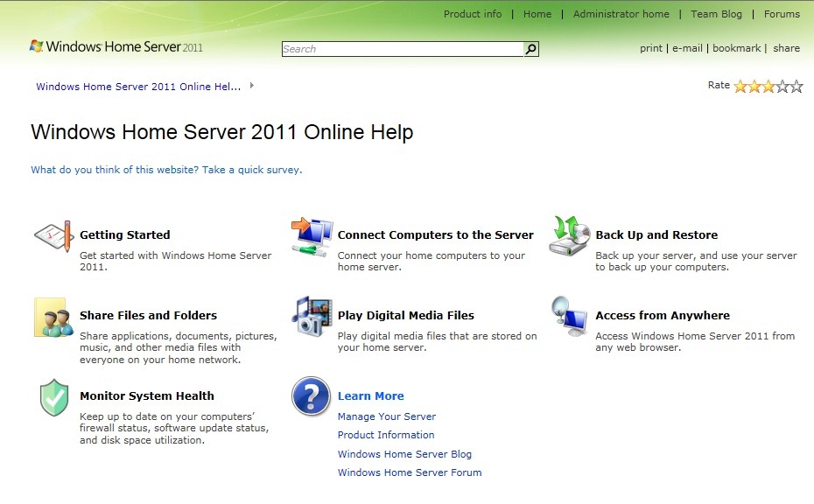
Task: Go to Administrator home in top navigation
Action: point(621,14)
